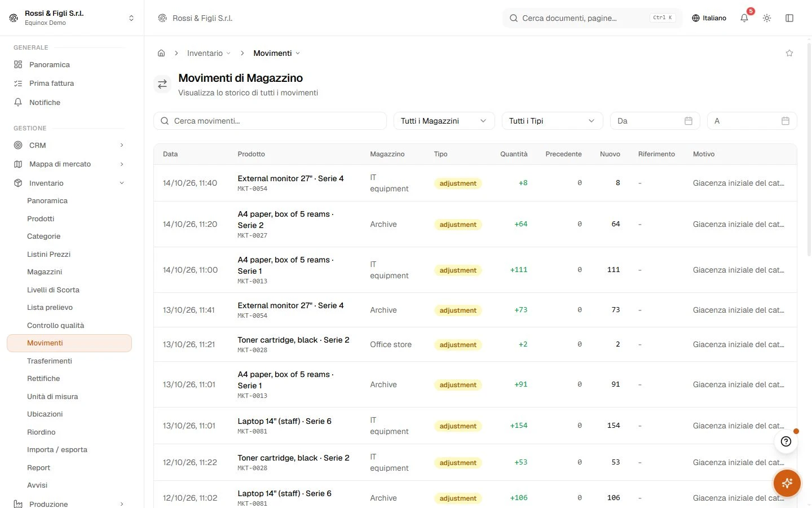This screenshot has width=812, height=508.
Task: Open the notifications bell with red badge
Action: (x=744, y=18)
